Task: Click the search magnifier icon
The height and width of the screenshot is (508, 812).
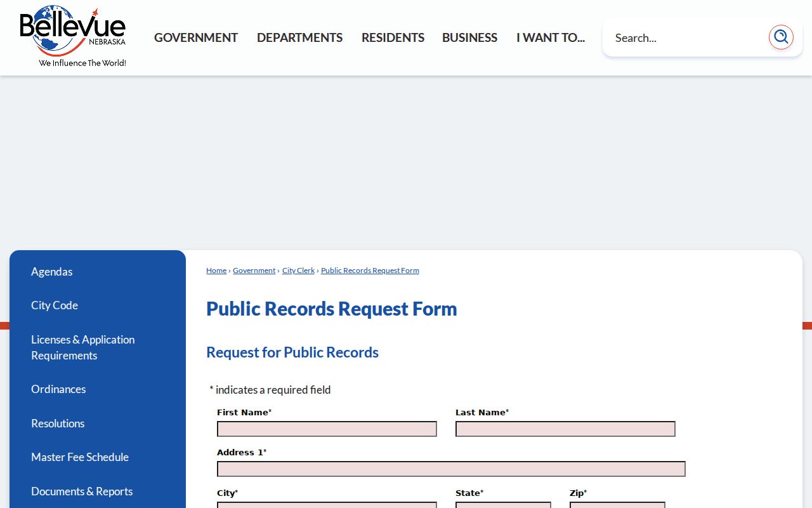Action: click(781, 37)
